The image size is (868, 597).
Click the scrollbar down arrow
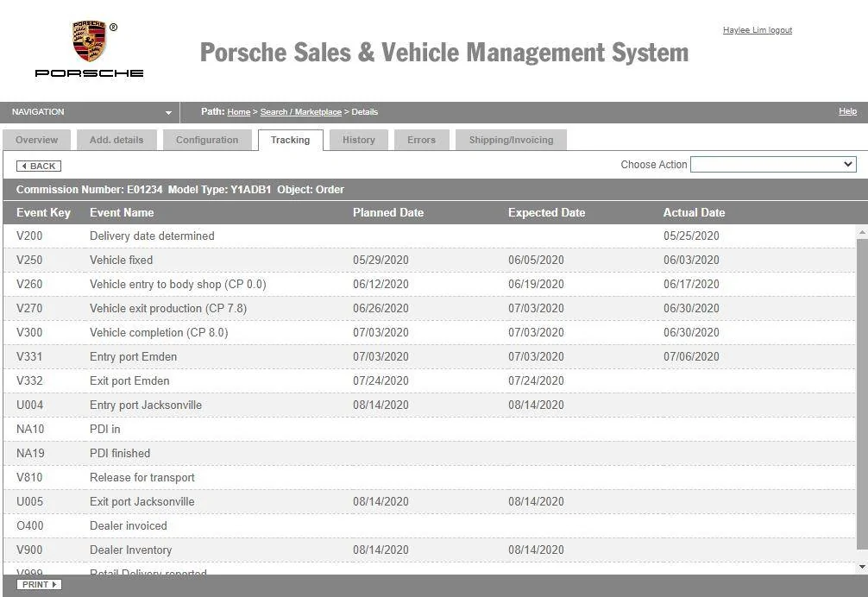click(x=862, y=567)
